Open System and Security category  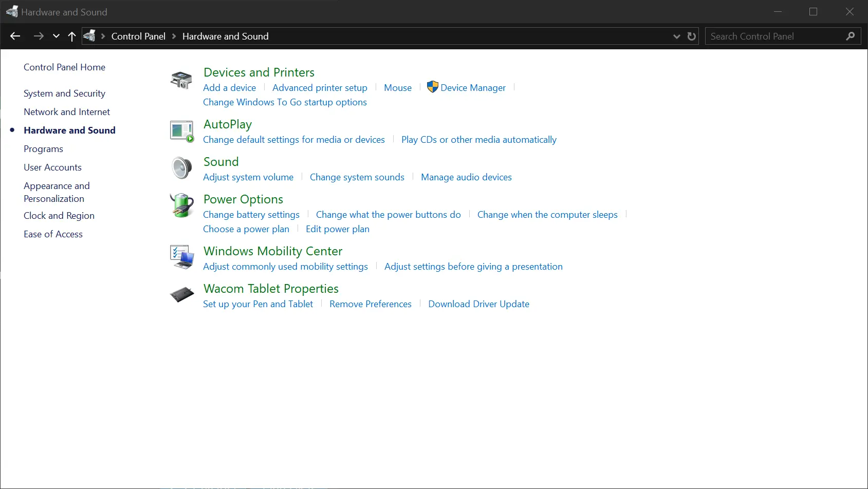pyautogui.click(x=64, y=93)
